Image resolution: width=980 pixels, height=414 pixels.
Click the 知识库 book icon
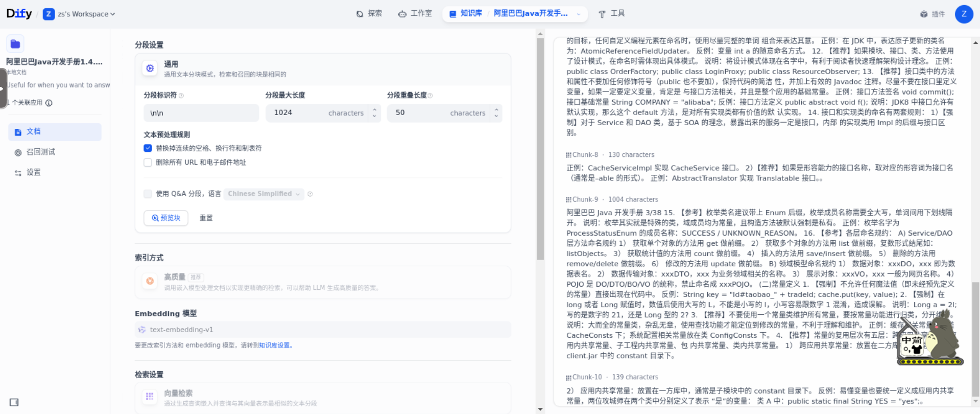[x=452, y=14]
